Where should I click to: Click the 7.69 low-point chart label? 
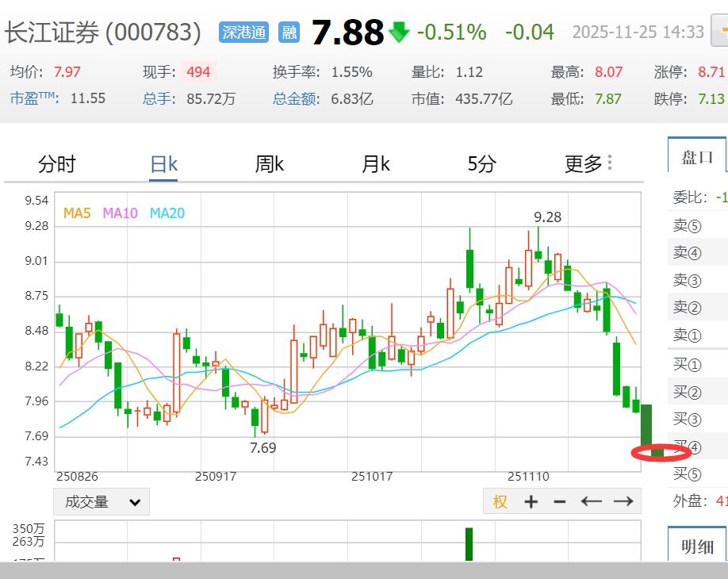pos(262,447)
